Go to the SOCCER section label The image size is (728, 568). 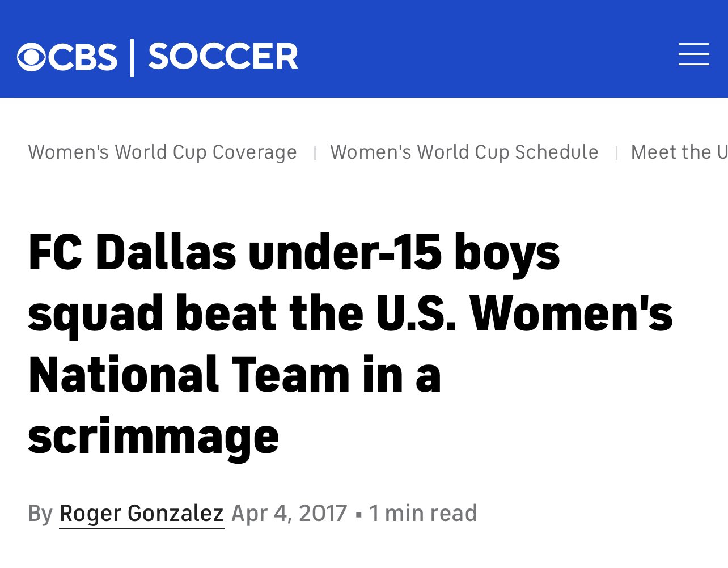tap(223, 57)
